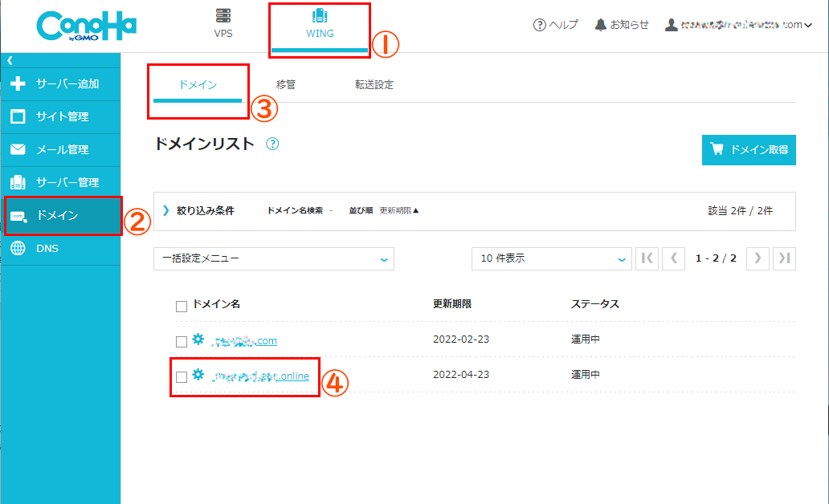
Task: Open サイト管理 in the sidebar
Action: [61, 116]
